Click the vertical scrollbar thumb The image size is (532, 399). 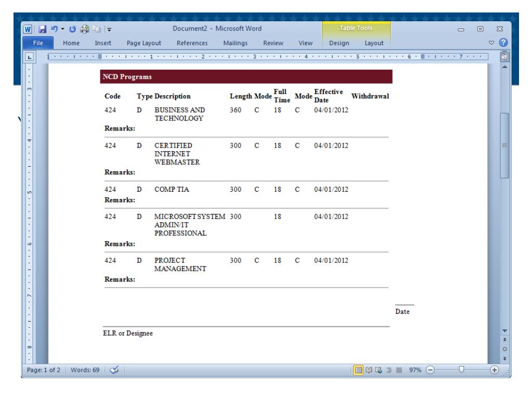[x=504, y=145]
